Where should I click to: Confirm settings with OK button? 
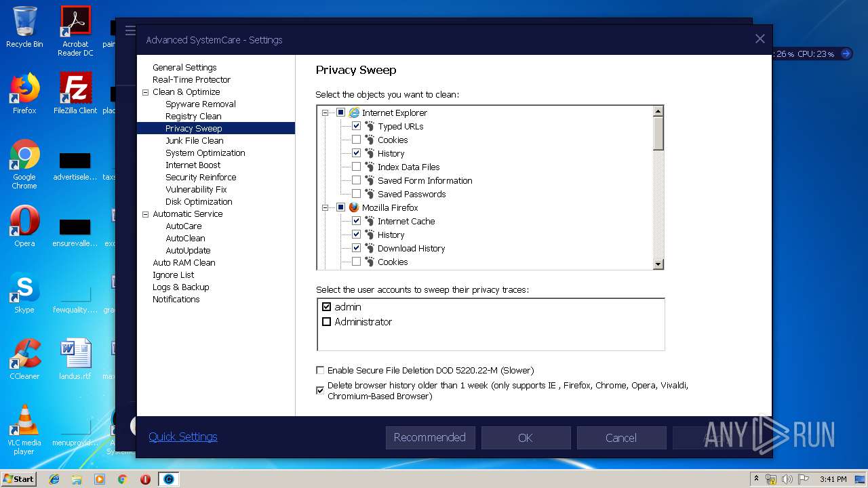526,438
